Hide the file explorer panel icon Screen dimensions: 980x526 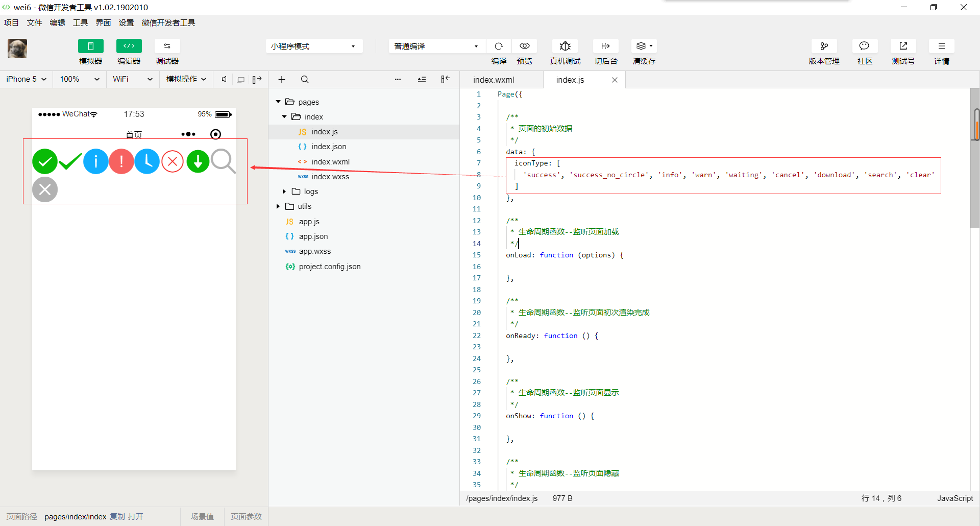click(x=445, y=79)
